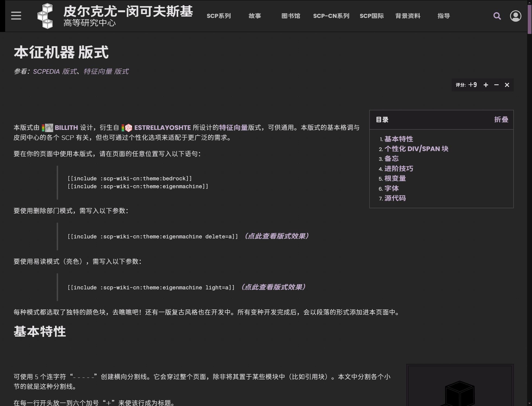Open the SCPEDIA 版式 link

point(55,72)
